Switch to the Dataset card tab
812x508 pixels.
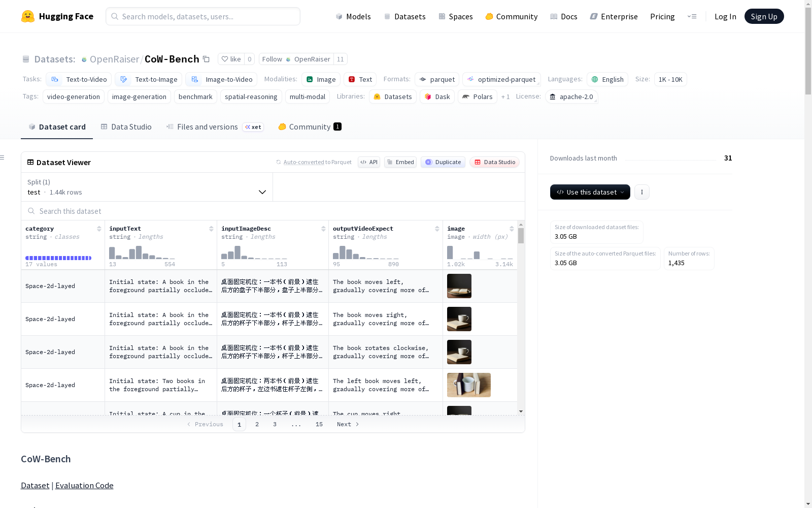pos(57,127)
